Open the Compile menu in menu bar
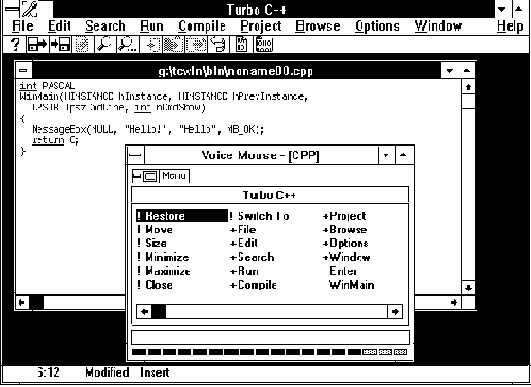531x387 pixels. point(202,26)
